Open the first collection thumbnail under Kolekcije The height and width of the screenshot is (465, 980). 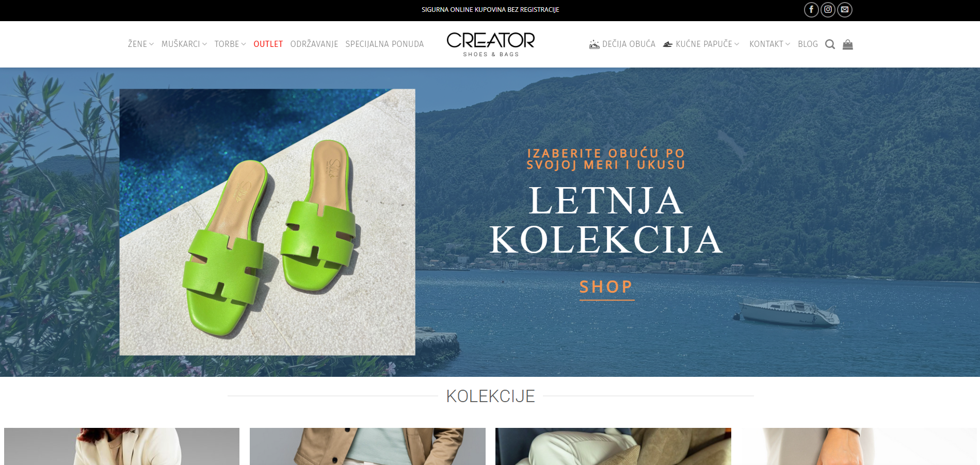(x=122, y=446)
